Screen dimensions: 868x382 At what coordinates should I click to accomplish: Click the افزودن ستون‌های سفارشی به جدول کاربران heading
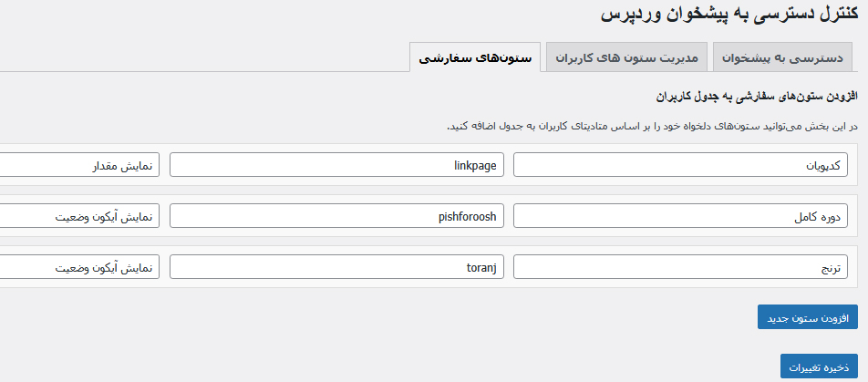pyautogui.click(x=756, y=95)
